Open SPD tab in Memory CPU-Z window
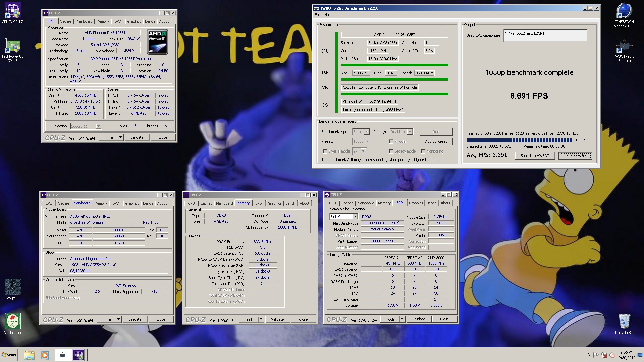 [x=259, y=203]
